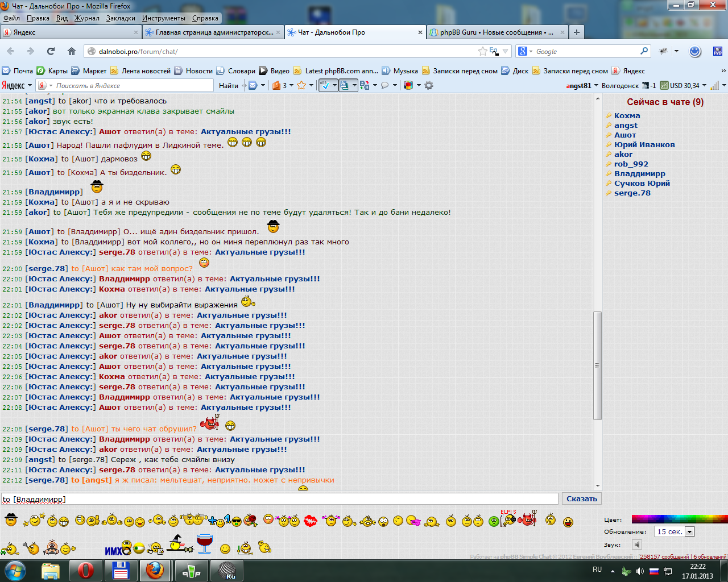
Task: Insert the red lips kiss smiley
Action: point(310,521)
